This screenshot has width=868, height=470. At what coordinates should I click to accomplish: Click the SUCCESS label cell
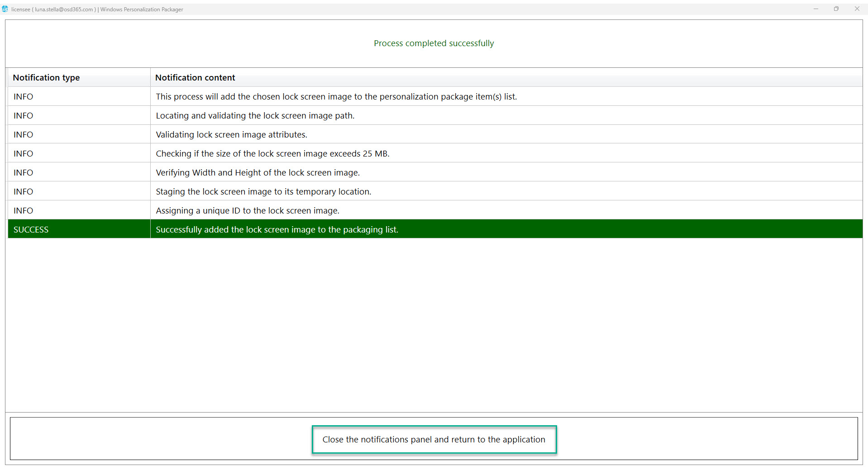point(30,229)
